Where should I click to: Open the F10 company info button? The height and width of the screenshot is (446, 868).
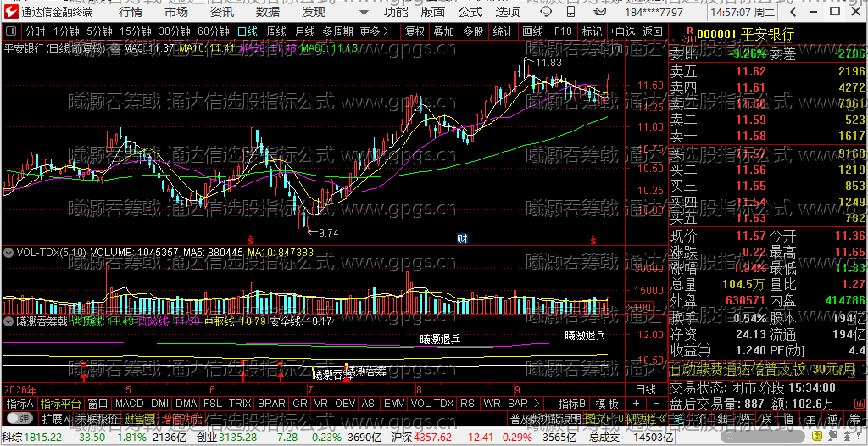tap(563, 31)
